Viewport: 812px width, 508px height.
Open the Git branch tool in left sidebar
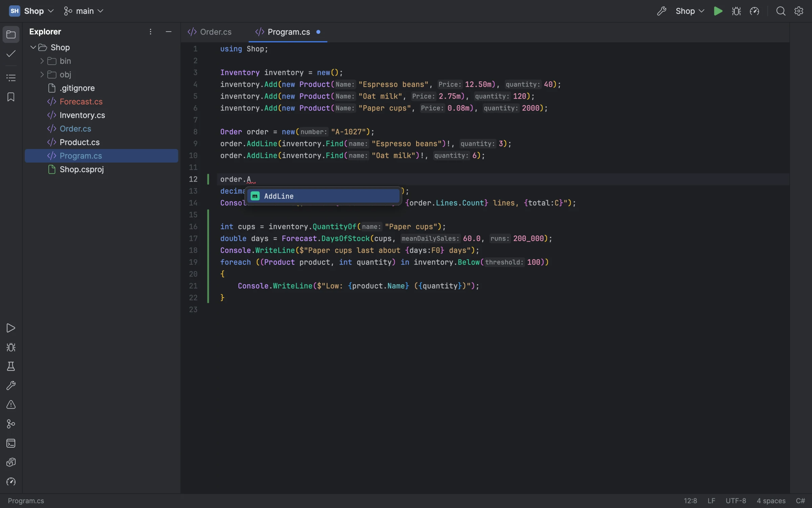coord(11,424)
